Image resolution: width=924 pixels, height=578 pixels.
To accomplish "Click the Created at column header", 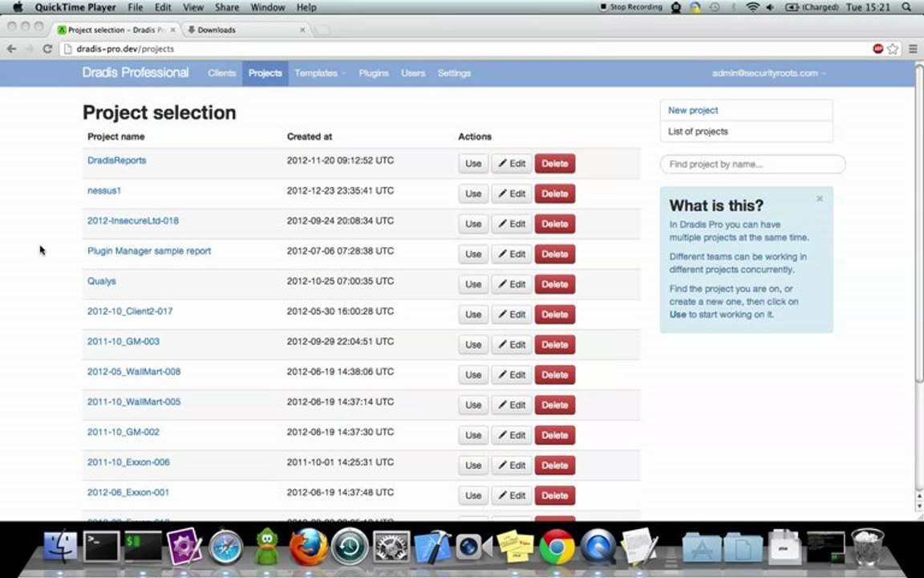I will (310, 136).
